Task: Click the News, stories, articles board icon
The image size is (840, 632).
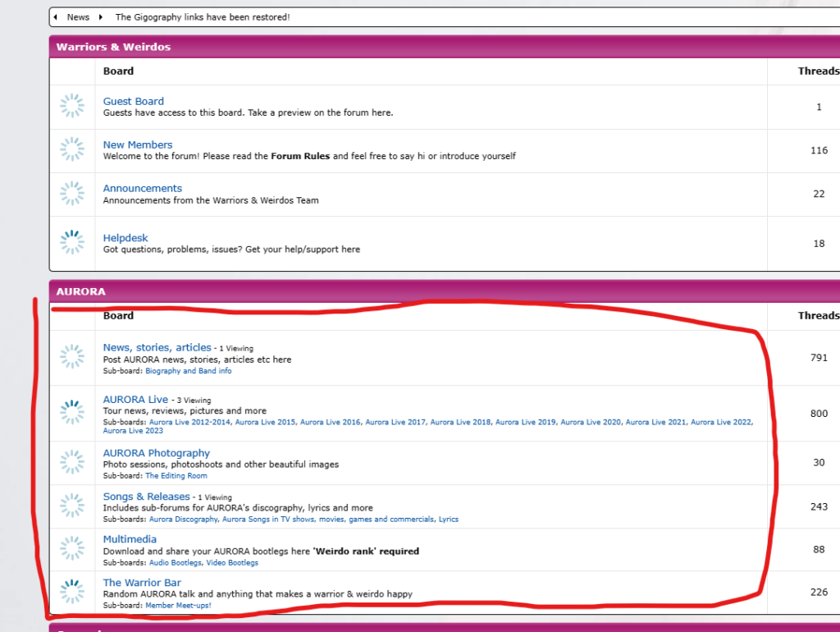Action: coord(72,356)
